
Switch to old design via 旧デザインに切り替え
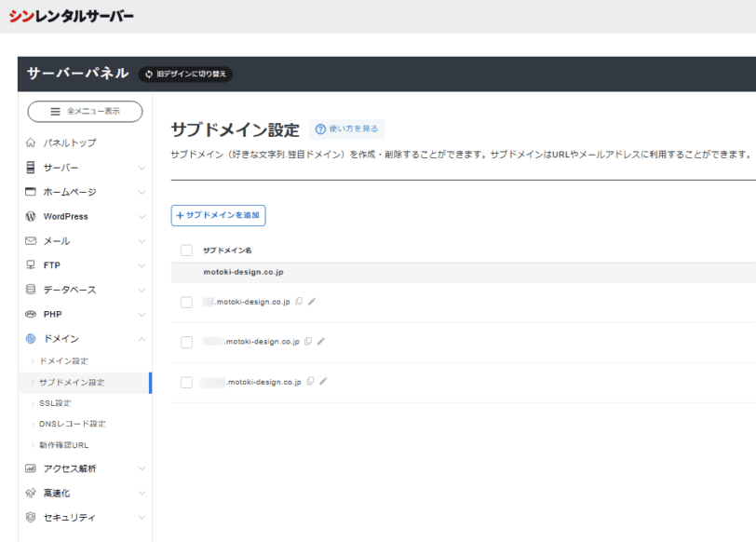click(185, 74)
